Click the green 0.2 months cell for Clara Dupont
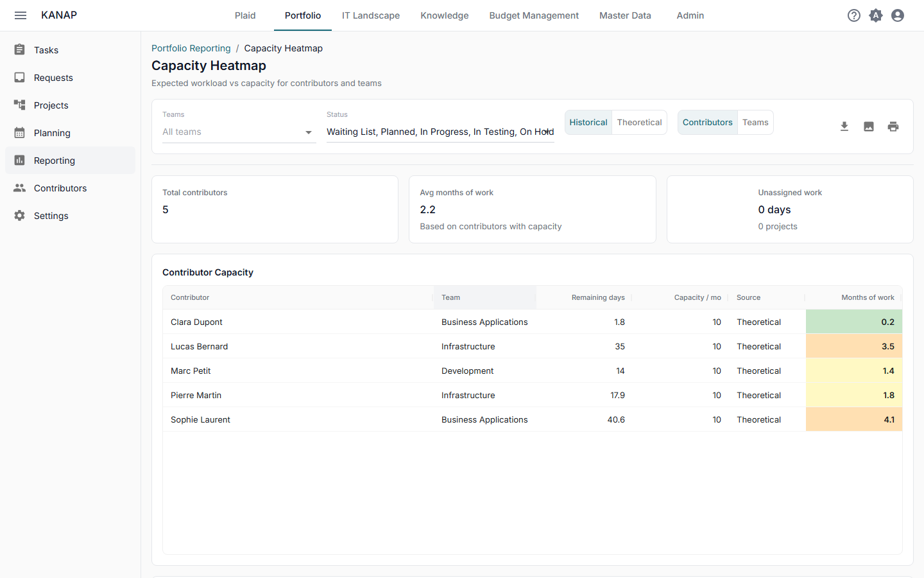 pos(854,322)
